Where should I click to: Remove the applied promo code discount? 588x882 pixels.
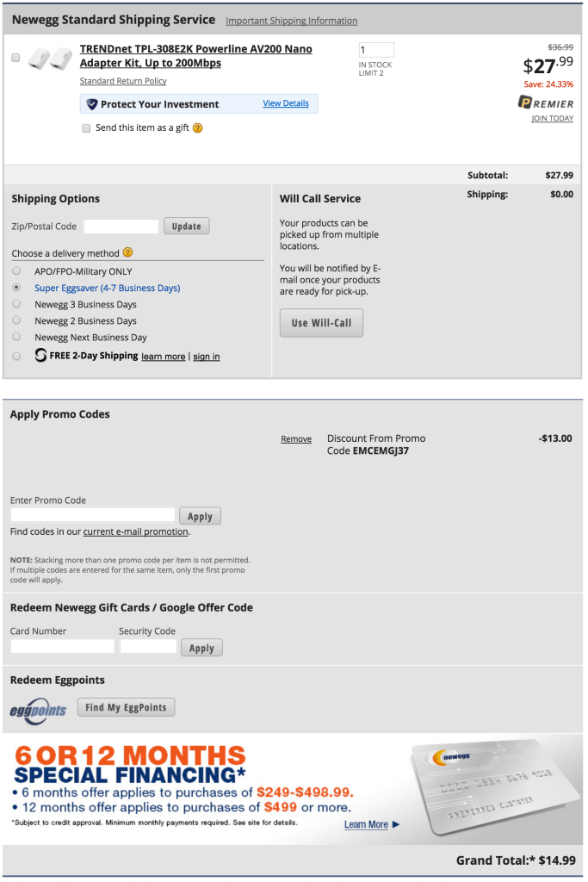point(296,439)
